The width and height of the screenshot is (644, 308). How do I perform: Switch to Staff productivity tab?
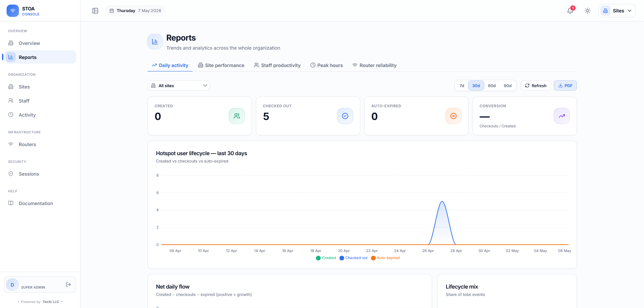point(277,65)
